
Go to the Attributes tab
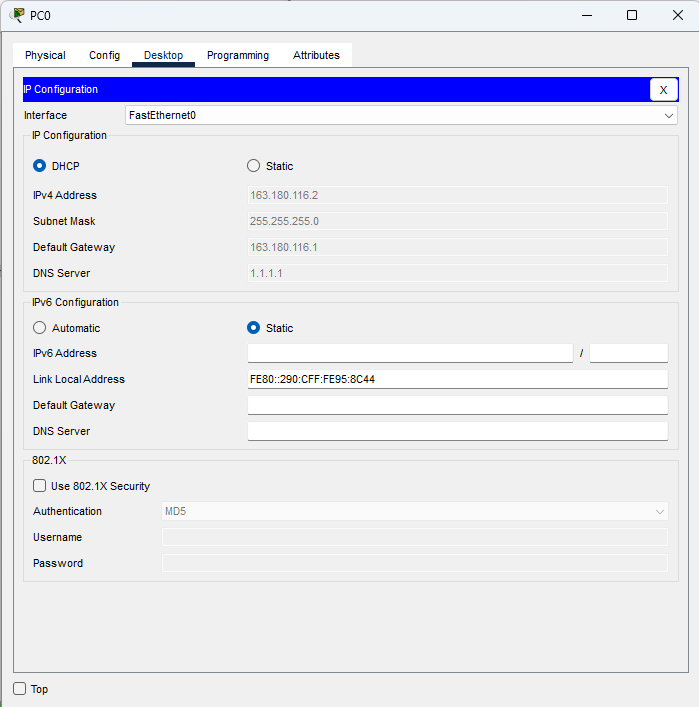[x=316, y=55]
